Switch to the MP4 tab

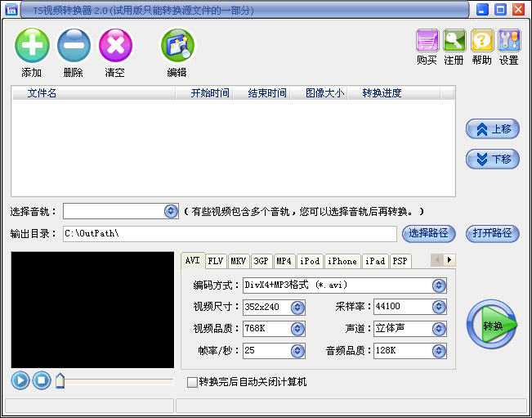(x=284, y=261)
